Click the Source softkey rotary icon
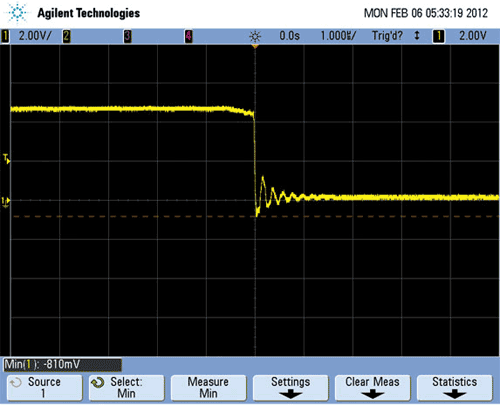This screenshot has height=405, width=500. pyautogui.click(x=15, y=383)
